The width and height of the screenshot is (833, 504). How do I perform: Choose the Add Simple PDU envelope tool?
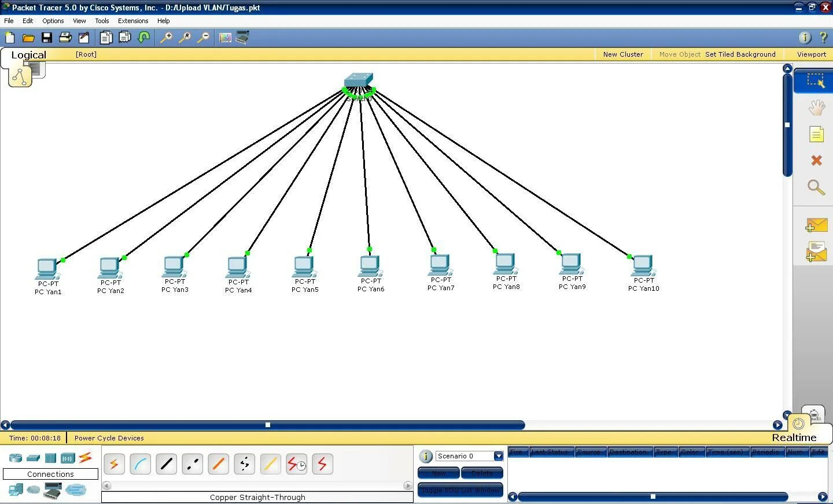(x=816, y=225)
